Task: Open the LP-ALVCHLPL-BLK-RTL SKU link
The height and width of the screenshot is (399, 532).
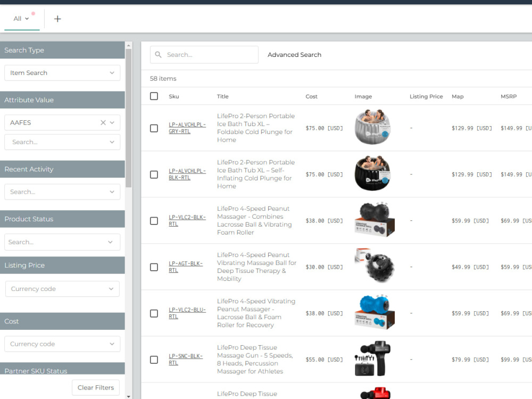Action: [187, 174]
